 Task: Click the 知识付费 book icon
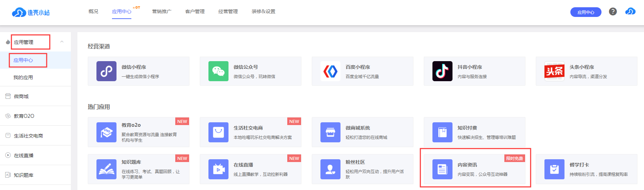442,132
